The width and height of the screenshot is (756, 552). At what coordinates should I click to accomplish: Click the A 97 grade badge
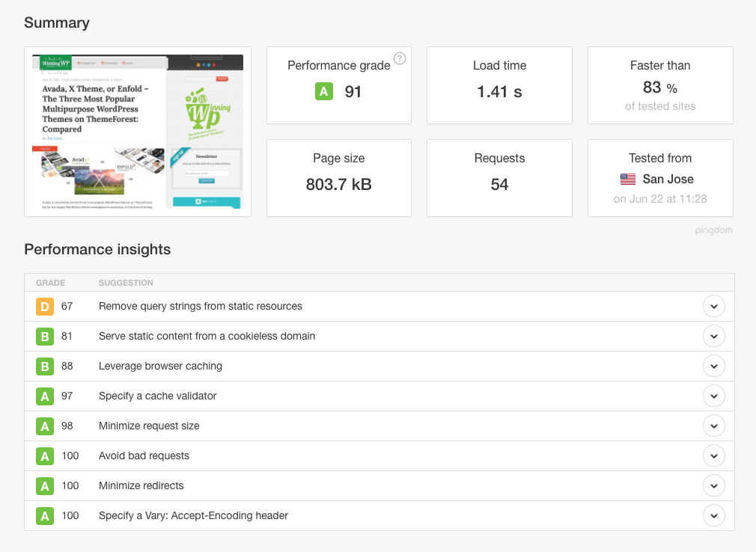[44, 396]
